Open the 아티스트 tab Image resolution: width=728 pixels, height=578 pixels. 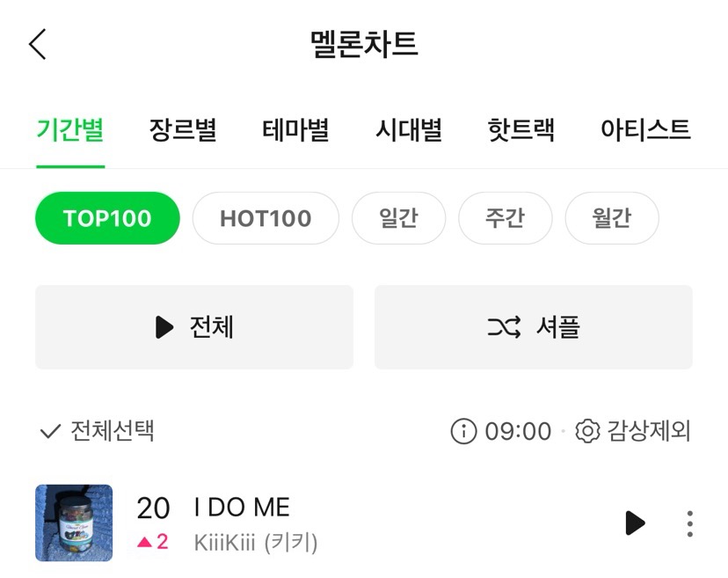click(x=645, y=130)
